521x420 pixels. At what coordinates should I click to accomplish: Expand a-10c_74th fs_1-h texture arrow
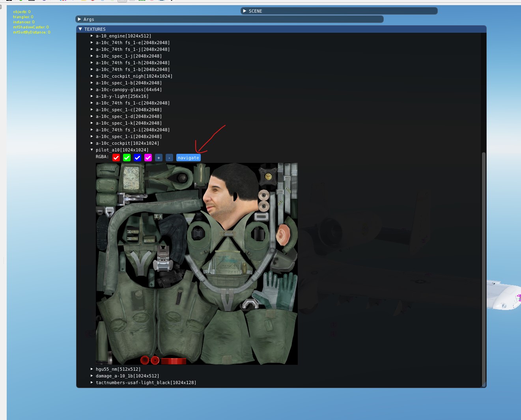click(92, 63)
